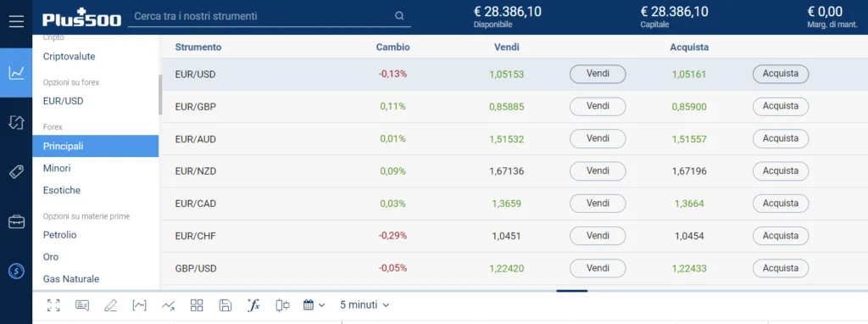Click the search magnifier icon
The image size is (868, 324).
tap(399, 16)
